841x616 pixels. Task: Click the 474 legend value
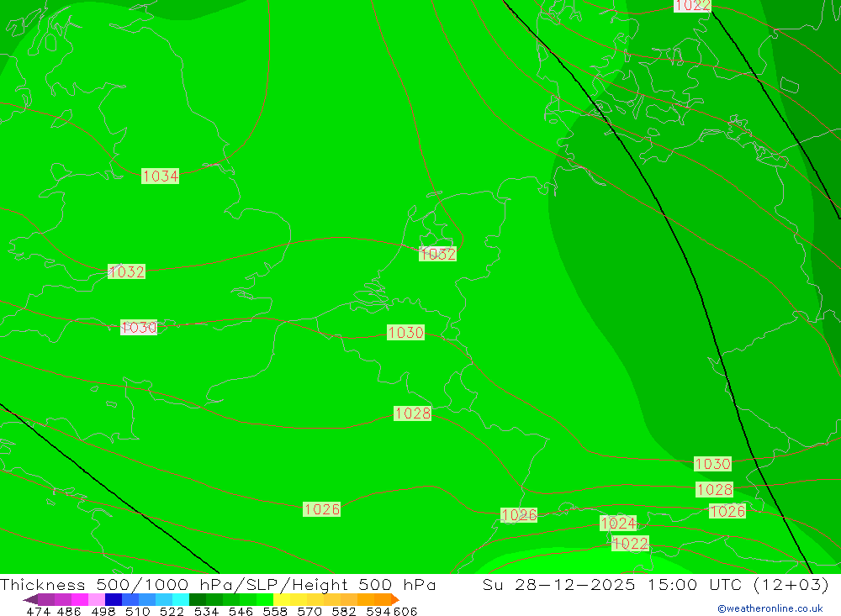pos(38,611)
